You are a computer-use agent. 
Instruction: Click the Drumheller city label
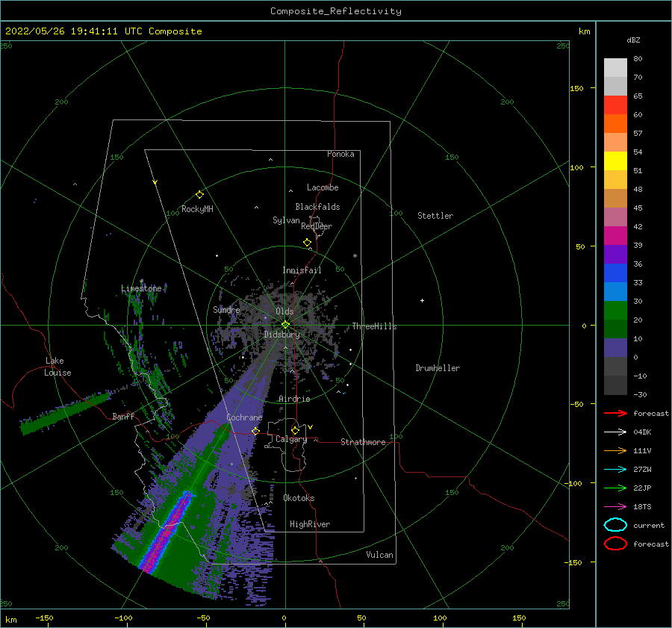coord(438,368)
